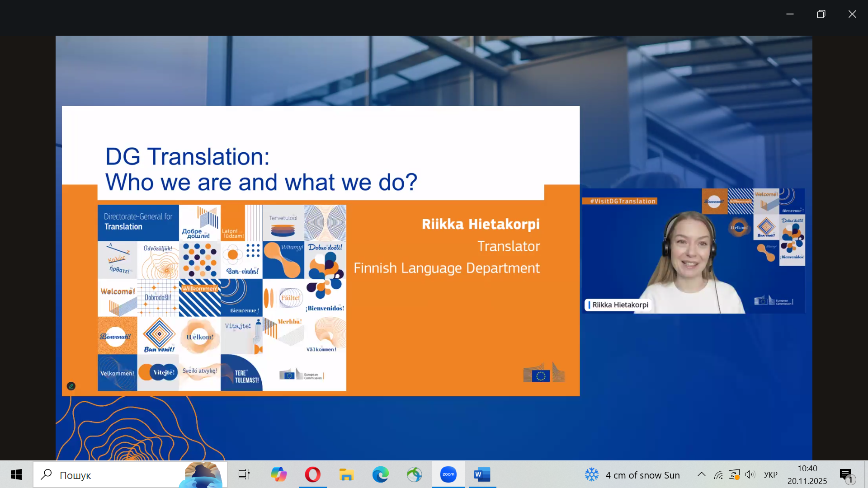Open Microsoft Word from the taskbar
The image size is (868, 488).
click(482, 474)
